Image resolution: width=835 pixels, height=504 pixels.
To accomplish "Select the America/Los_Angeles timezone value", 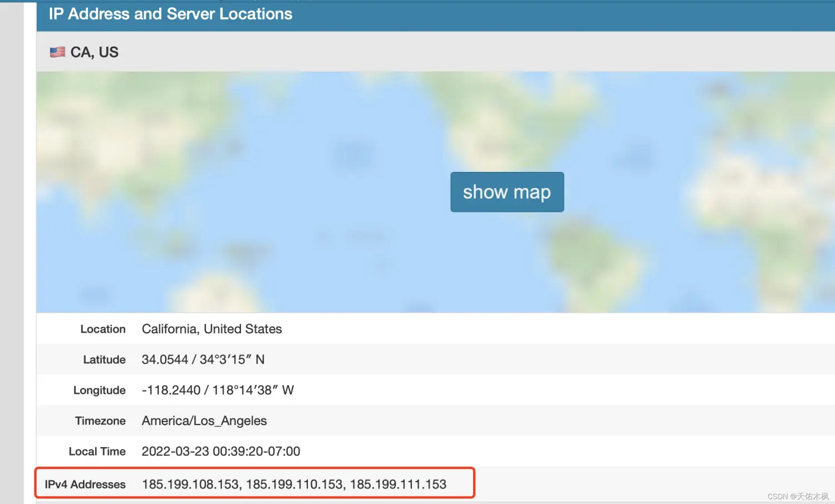I will click(204, 421).
